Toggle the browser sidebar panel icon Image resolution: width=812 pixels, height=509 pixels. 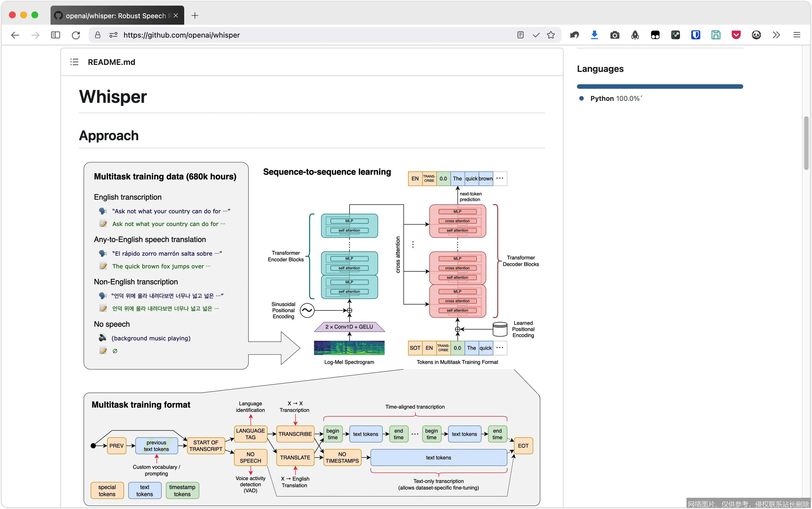pos(56,35)
